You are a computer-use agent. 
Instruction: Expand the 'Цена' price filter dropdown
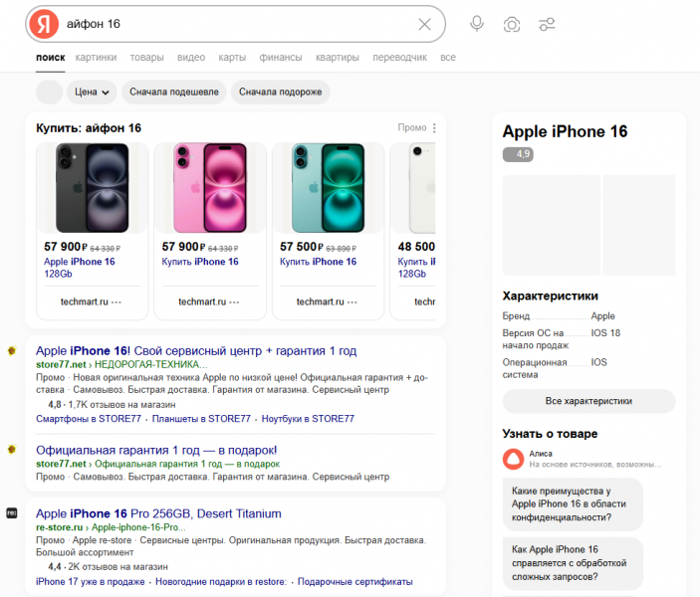[91, 93]
